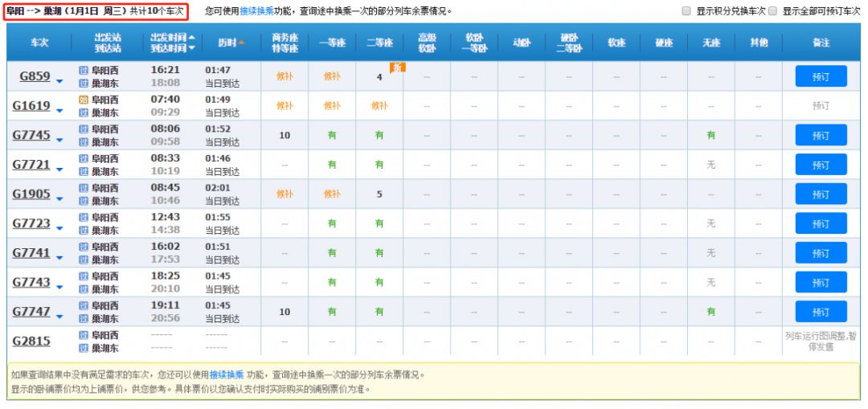Sort by 到达时间 column header

pyautogui.click(x=172, y=48)
